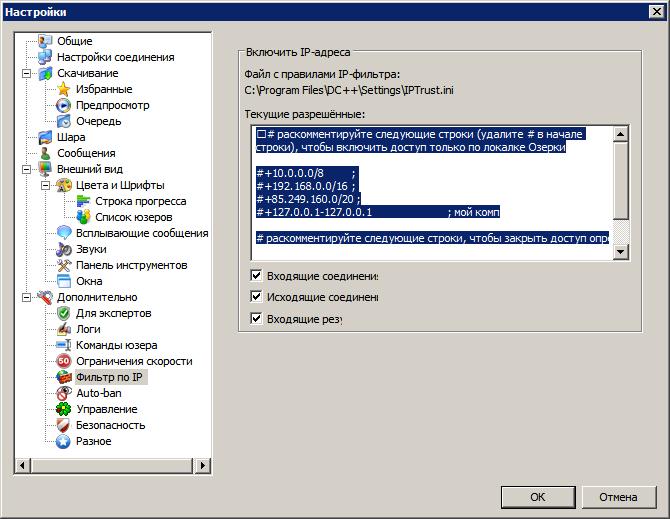
Task: Collapse the Дополнительно tree node
Action: (x=26, y=297)
